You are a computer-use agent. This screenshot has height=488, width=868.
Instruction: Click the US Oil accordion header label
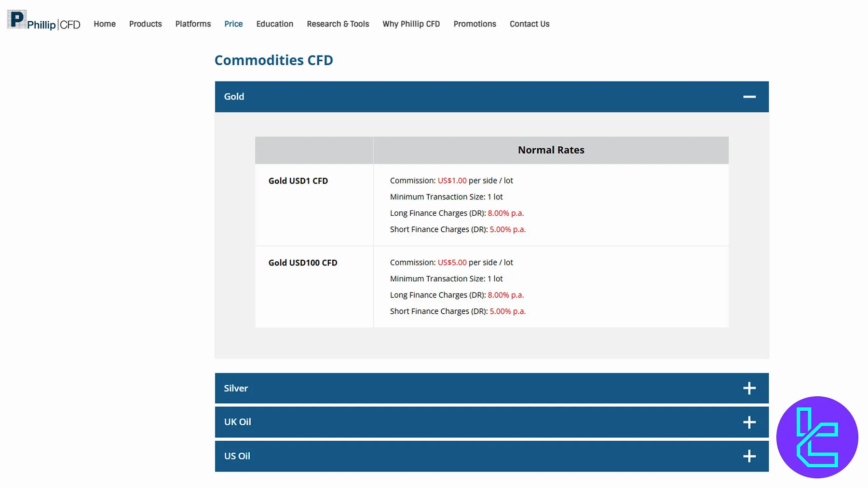coord(237,456)
